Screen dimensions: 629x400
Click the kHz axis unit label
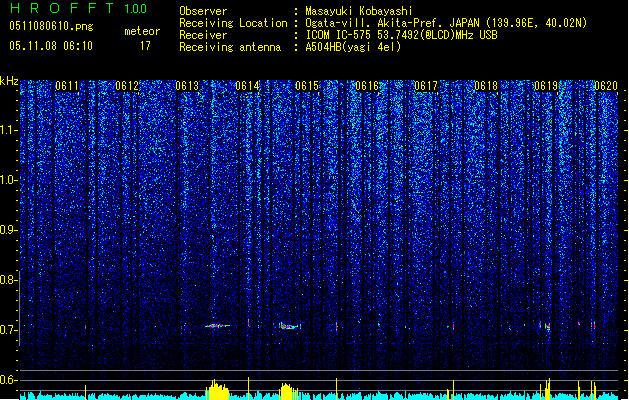[x=9, y=81]
